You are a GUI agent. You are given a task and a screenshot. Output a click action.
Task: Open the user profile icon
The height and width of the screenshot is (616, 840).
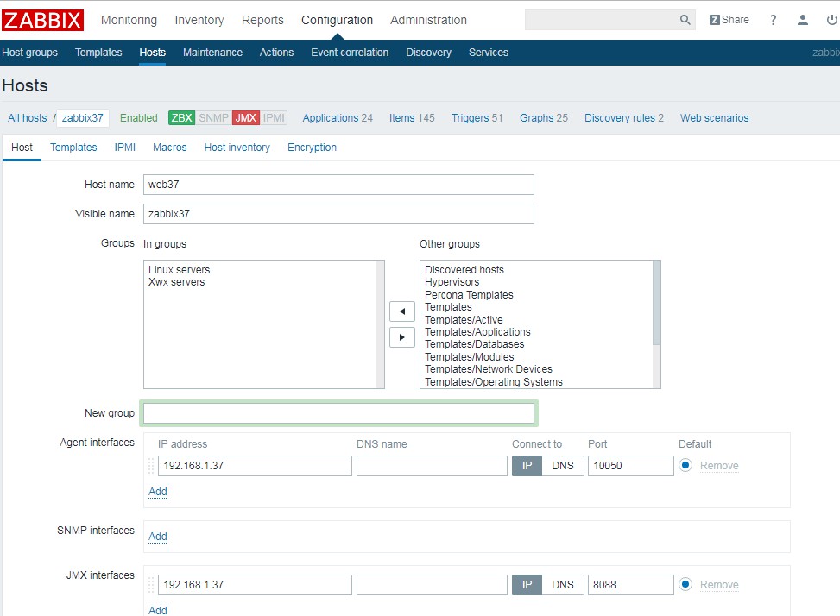pyautogui.click(x=803, y=20)
